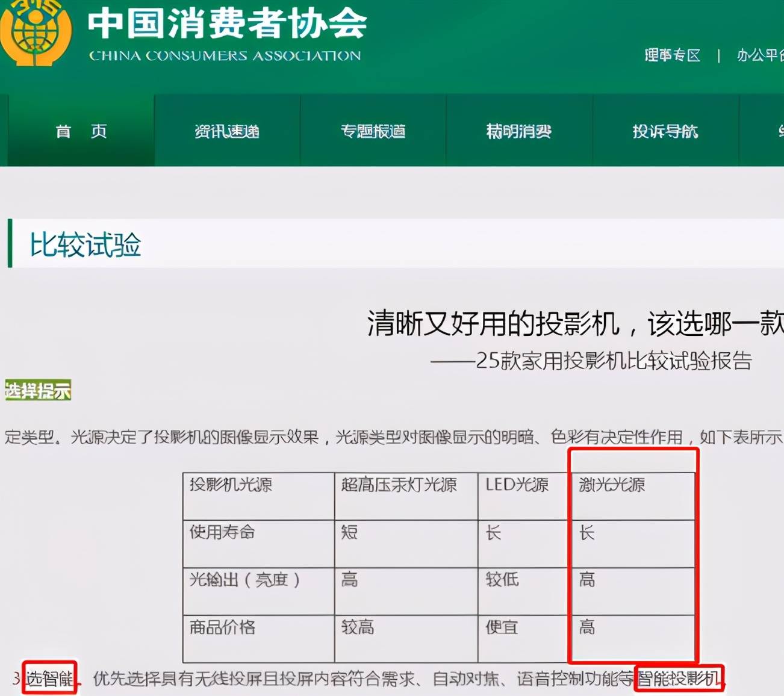Viewport: 784px width, 696px height.
Task: Click the red-boxed 智能投影机 text
Action: pyautogui.click(x=679, y=679)
